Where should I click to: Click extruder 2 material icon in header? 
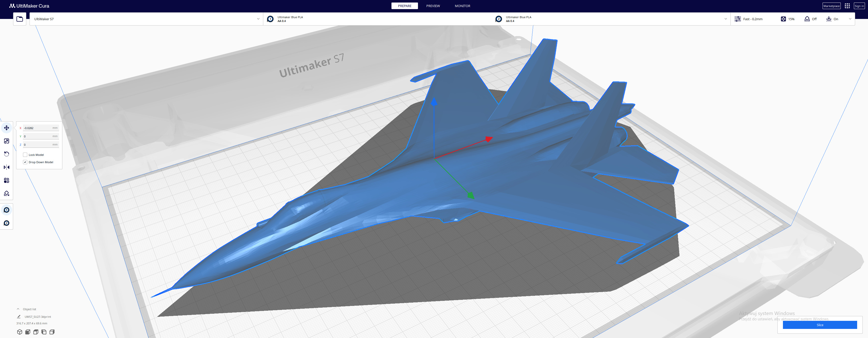pyautogui.click(x=499, y=19)
